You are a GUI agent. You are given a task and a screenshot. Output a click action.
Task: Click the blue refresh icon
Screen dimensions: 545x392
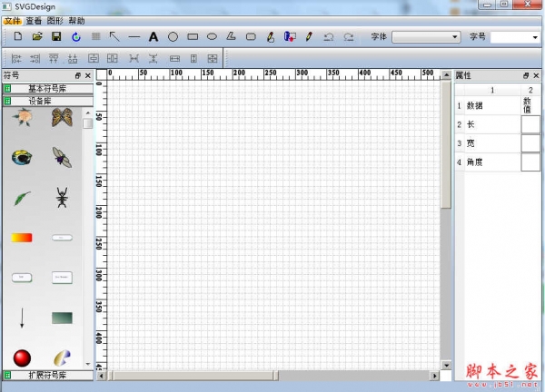(x=76, y=36)
